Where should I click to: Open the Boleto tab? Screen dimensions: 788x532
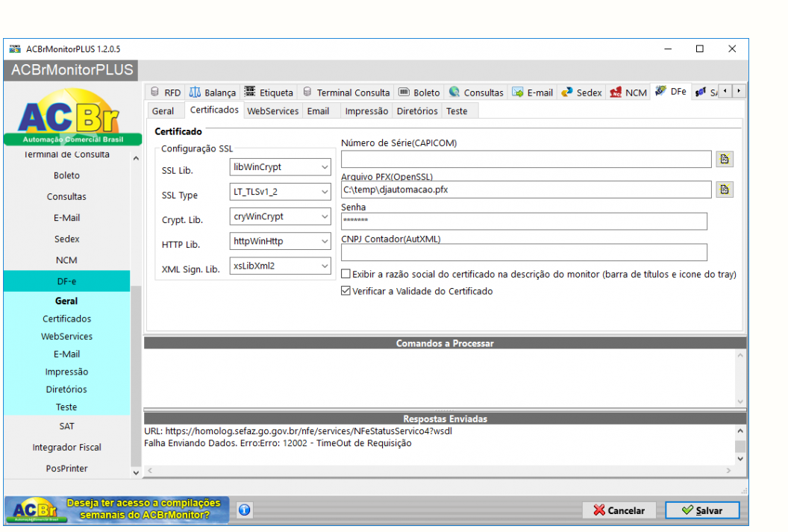click(x=419, y=93)
